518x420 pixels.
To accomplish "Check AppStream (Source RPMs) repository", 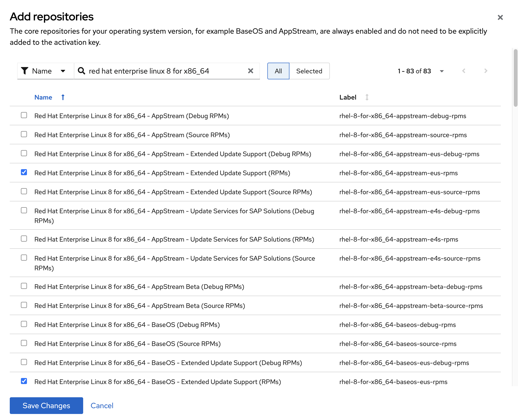I will tap(24, 134).
